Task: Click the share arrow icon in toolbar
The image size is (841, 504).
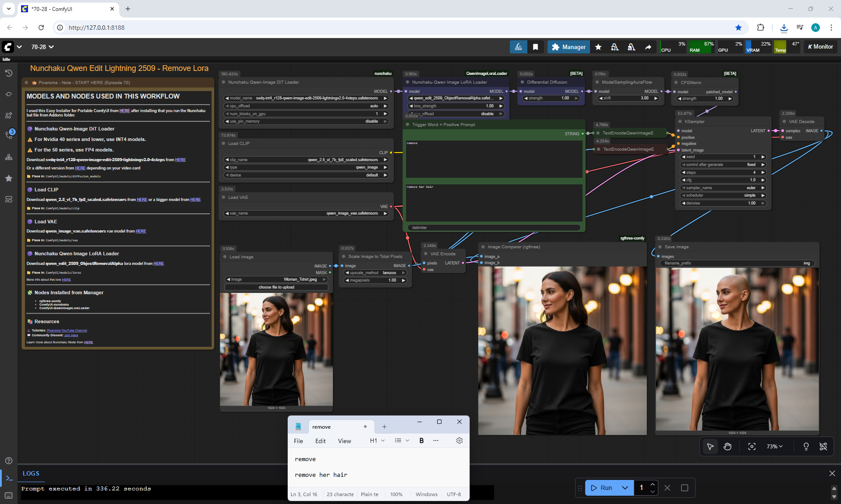Action: point(648,47)
